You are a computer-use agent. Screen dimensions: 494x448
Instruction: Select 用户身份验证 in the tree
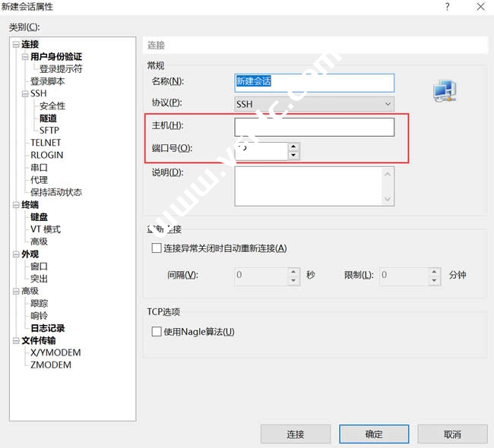point(56,57)
